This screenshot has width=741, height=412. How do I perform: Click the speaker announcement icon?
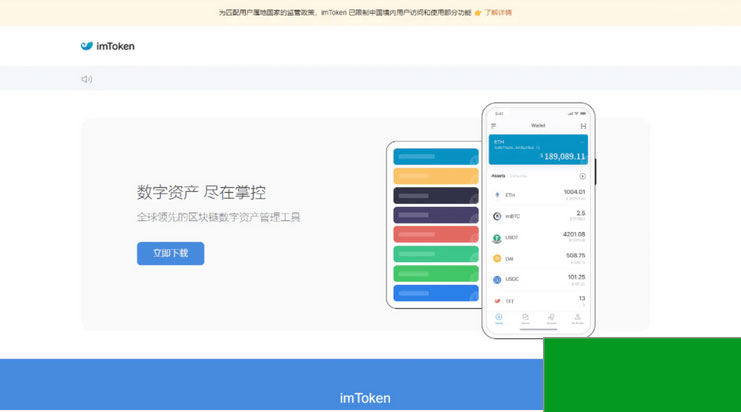tap(86, 79)
